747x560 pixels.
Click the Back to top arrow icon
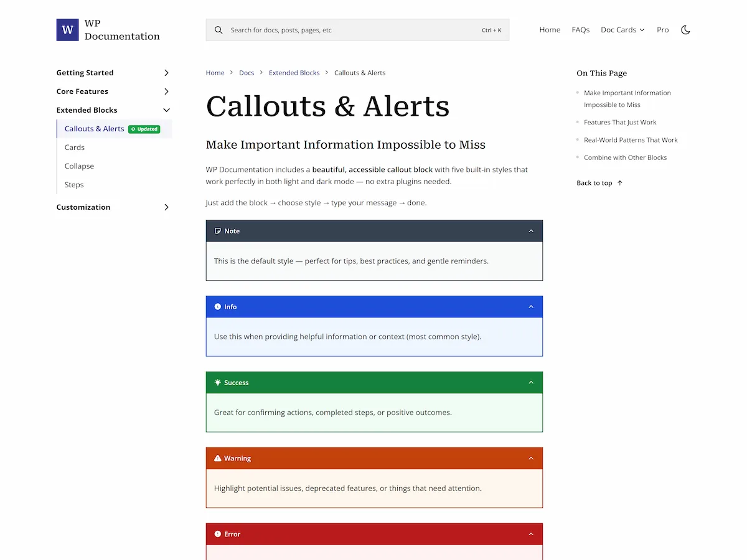tap(619, 183)
